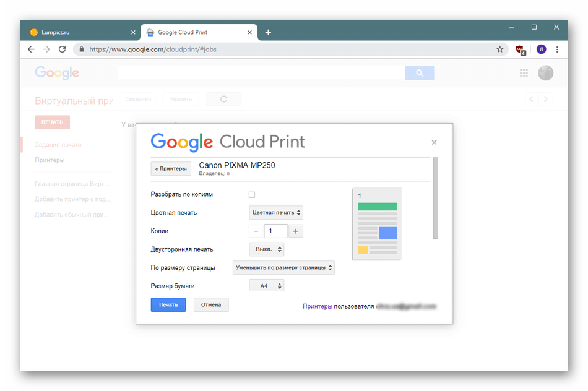Bookmark the page with the star icon
Image resolution: width=588 pixels, height=391 pixels.
tap(500, 49)
